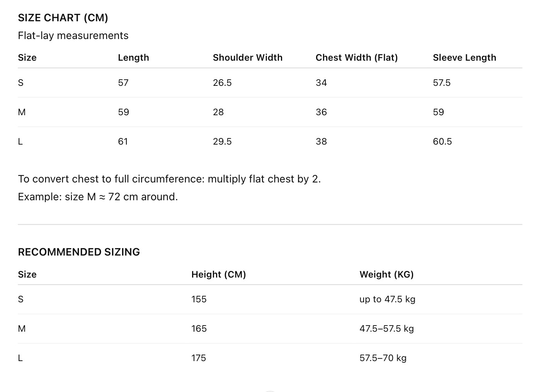Click the chest circumference conversion note

pos(169,179)
